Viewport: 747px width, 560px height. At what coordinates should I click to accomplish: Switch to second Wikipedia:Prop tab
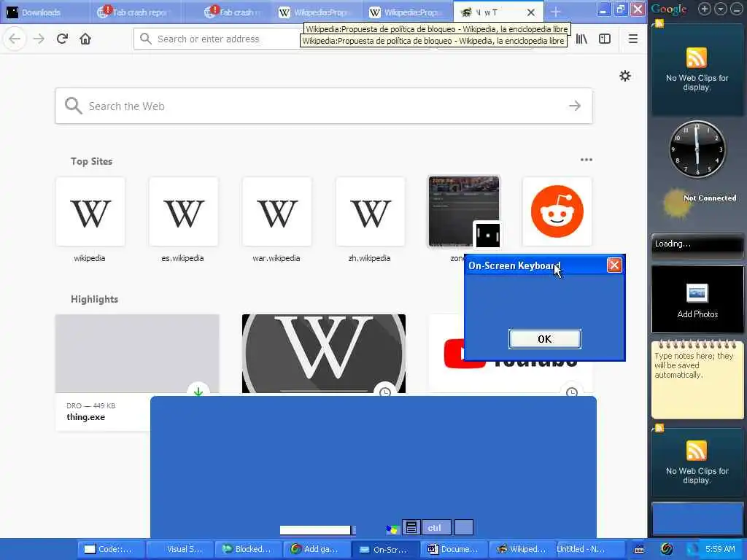[x=408, y=12]
